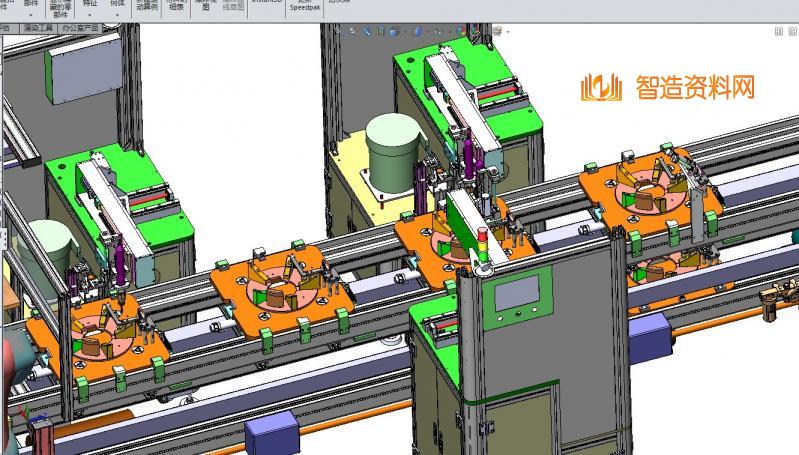Toggle the Instant3D tool
799x455 pixels.
point(266,4)
